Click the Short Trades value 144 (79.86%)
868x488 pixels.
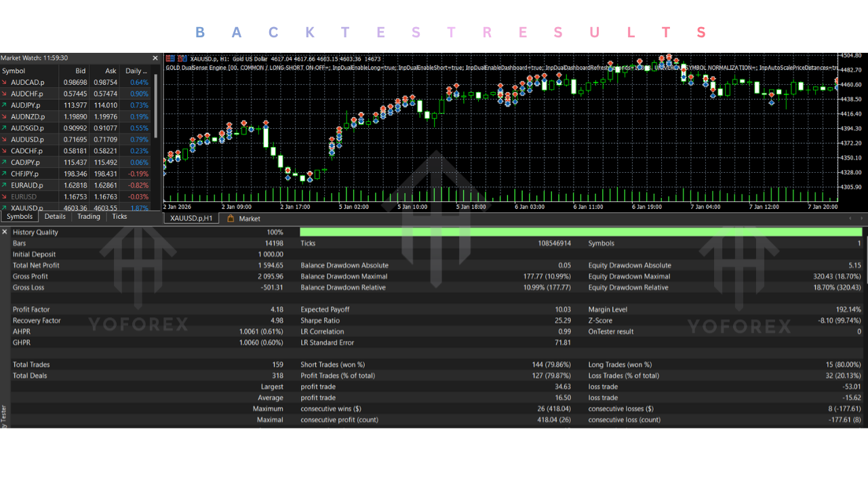[x=551, y=365]
